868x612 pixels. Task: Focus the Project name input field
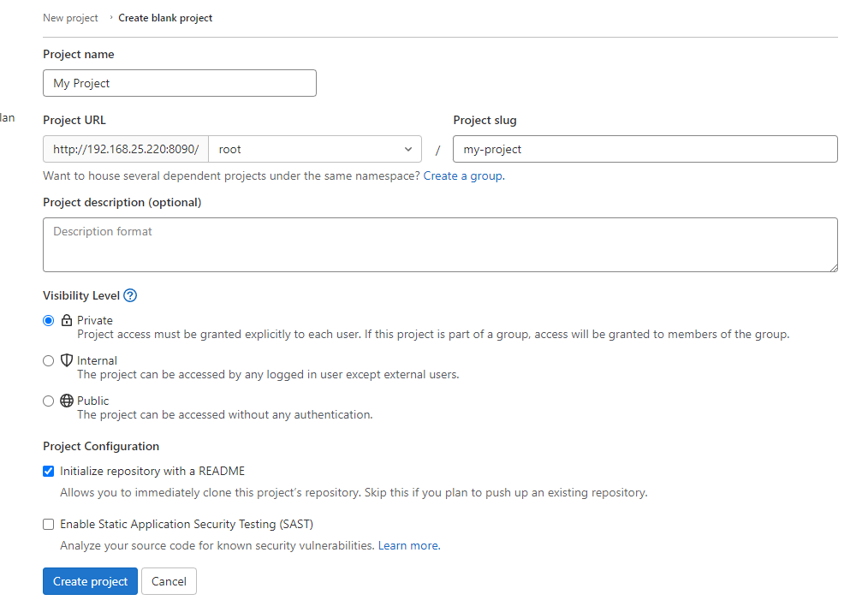[x=180, y=83]
